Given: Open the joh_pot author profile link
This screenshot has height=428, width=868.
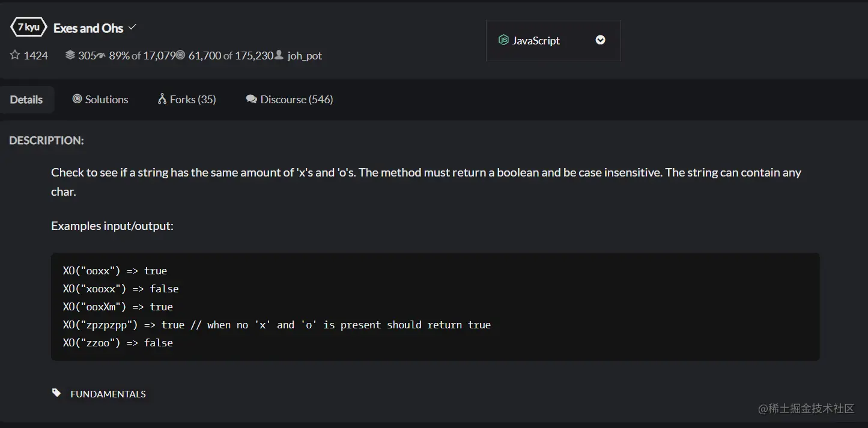Looking at the screenshot, I should pyautogui.click(x=305, y=56).
